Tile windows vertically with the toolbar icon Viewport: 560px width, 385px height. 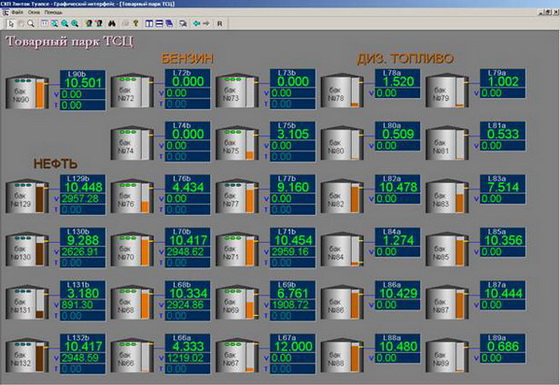[x=149, y=24]
